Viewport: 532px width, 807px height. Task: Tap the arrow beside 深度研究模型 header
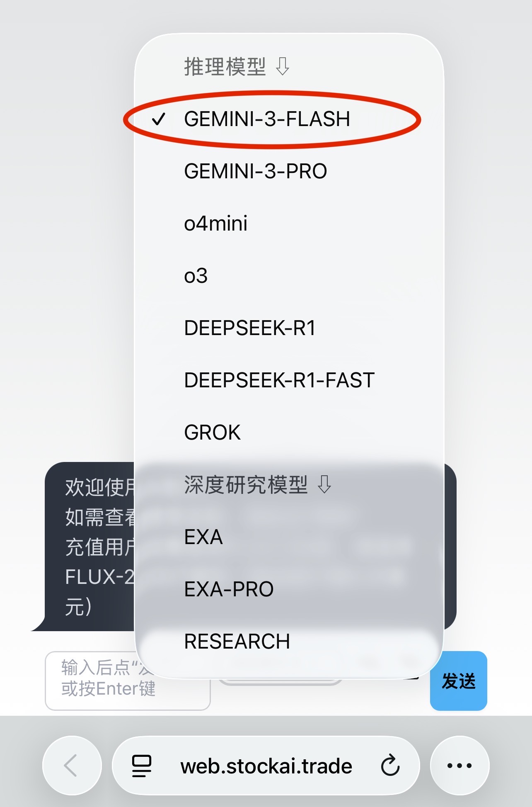324,484
